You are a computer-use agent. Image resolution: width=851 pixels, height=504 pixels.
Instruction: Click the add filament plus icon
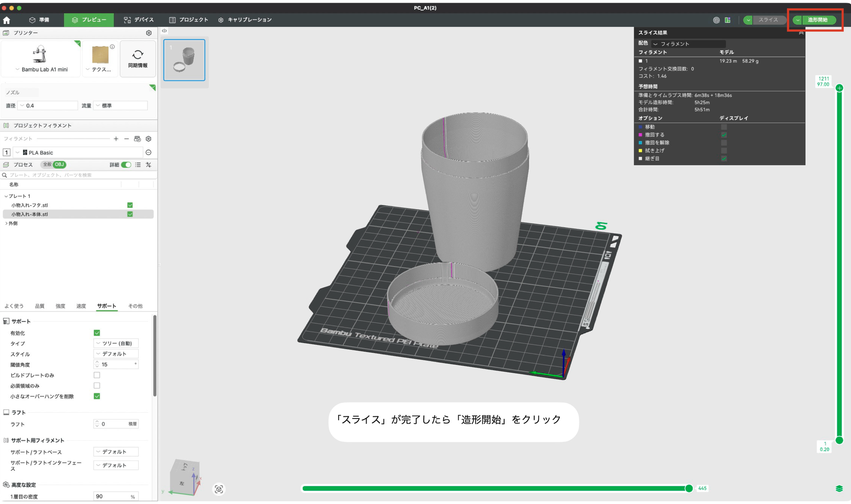click(116, 139)
